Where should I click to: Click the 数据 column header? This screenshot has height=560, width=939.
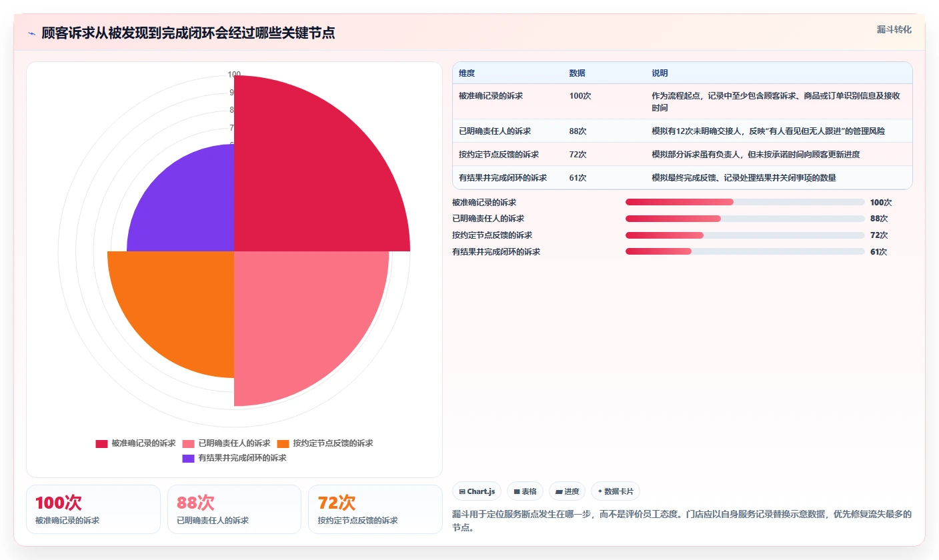(x=577, y=73)
